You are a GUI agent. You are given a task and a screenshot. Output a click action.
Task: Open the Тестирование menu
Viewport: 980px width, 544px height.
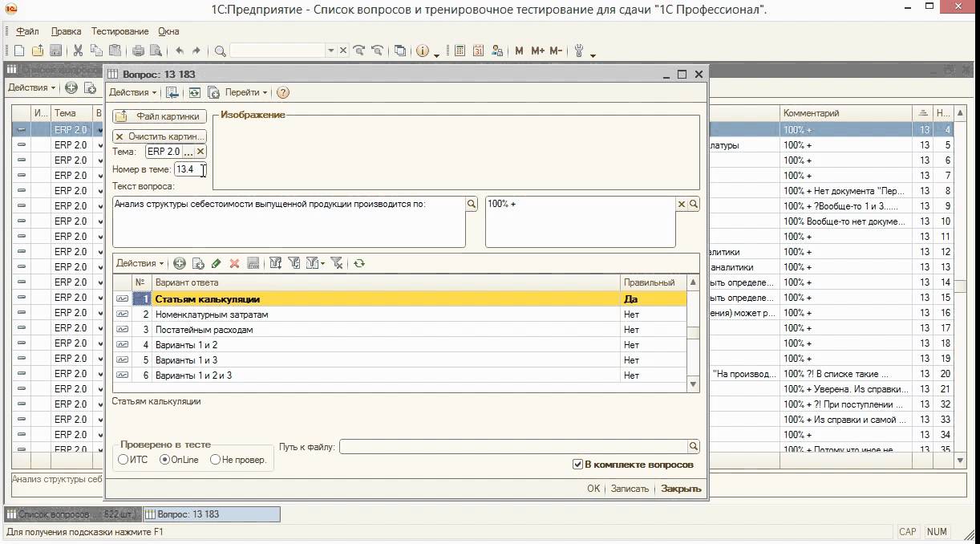tap(119, 31)
